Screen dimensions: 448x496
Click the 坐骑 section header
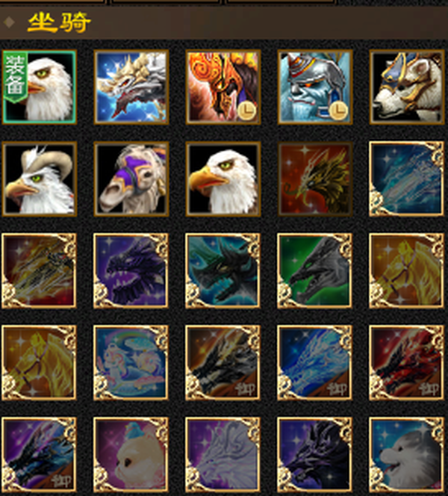pyautogui.click(x=59, y=22)
